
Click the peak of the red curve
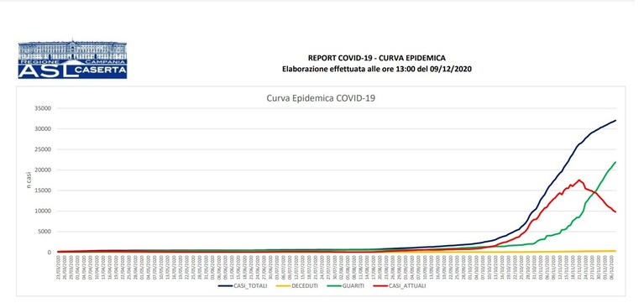[x=579, y=180]
